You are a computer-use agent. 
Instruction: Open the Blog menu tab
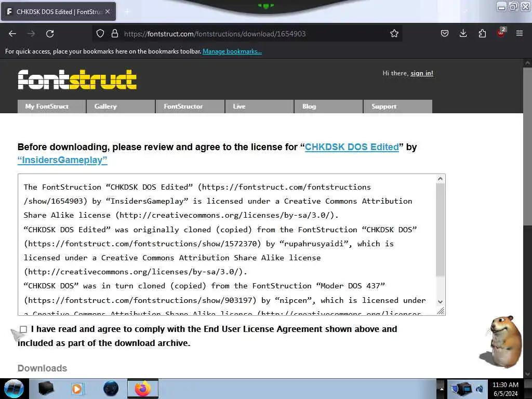(328, 107)
